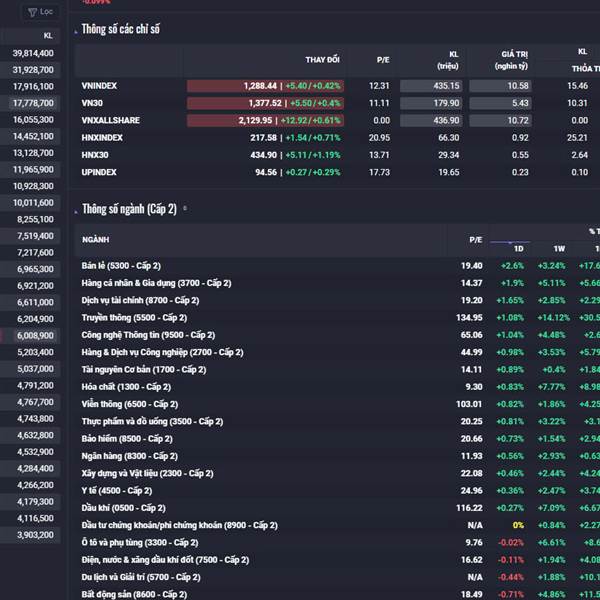The image size is (600, 600).
Task: Open Bảo hiểm (8500 - Cấp 2) sector
Action: pos(127,439)
